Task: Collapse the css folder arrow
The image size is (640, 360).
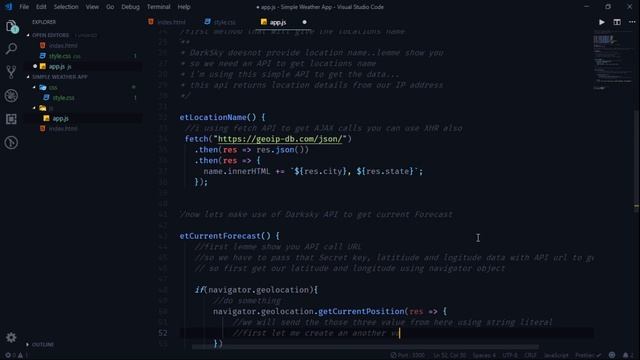Action: [x=34, y=87]
